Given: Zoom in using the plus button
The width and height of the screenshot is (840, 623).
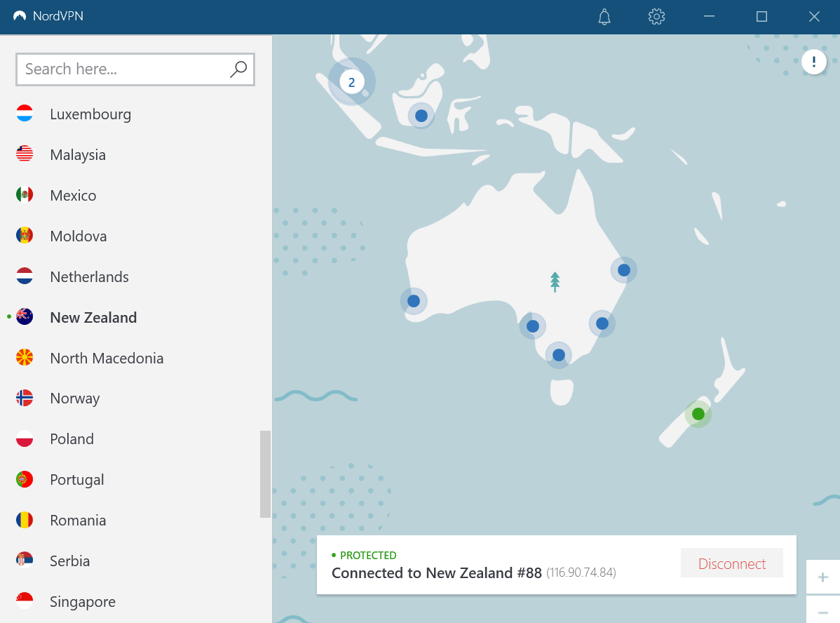Looking at the screenshot, I should [x=822, y=577].
